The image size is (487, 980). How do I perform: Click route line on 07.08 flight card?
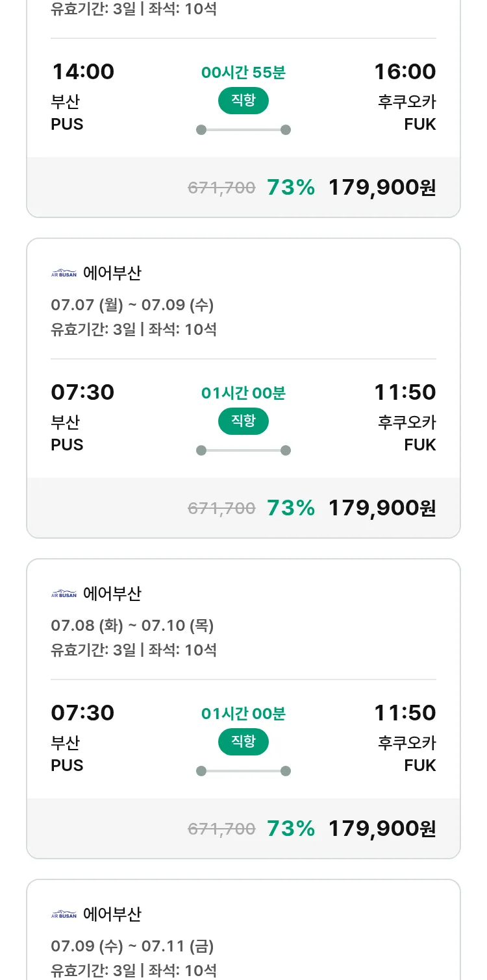(x=243, y=771)
